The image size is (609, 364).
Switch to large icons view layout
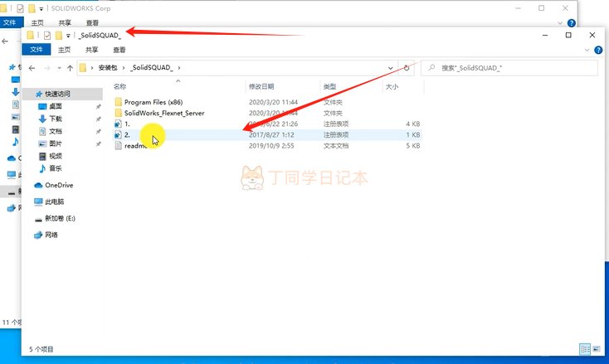(x=597, y=349)
